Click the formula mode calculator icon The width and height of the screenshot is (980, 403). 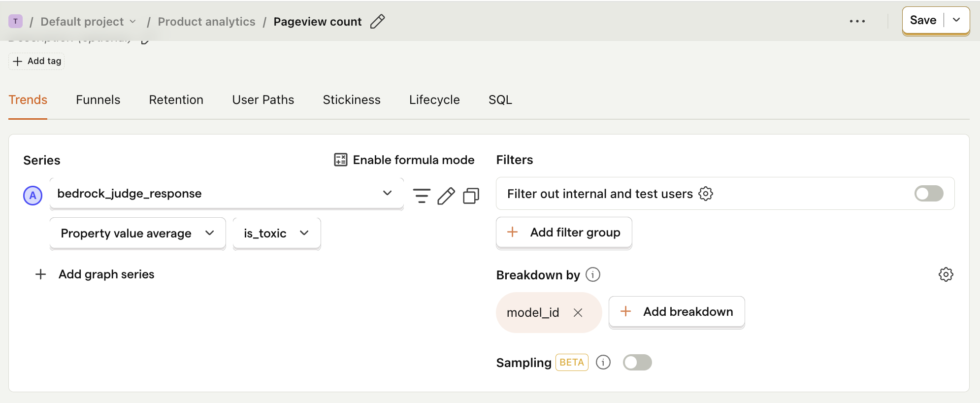pyautogui.click(x=341, y=160)
